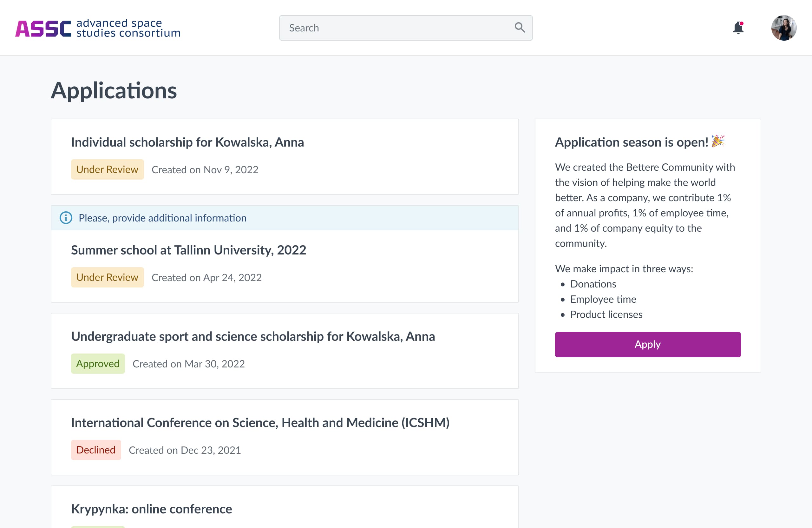This screenshot has width=812, height=528.
Task: Click the search magnifier icon
Action: (x=520, y=28)
